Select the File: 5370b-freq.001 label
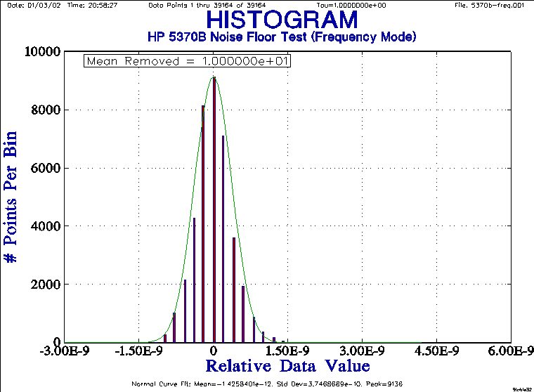 [490, 5]
